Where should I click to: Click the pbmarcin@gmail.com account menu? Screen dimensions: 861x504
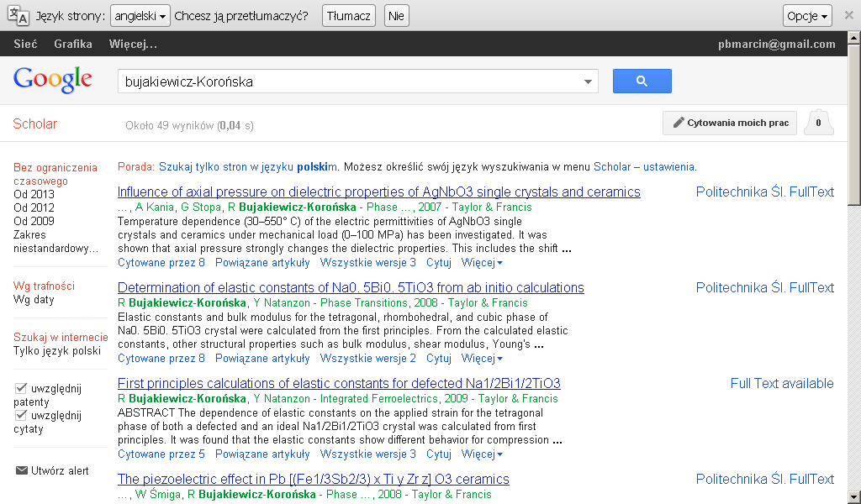[x=776, y=44]
